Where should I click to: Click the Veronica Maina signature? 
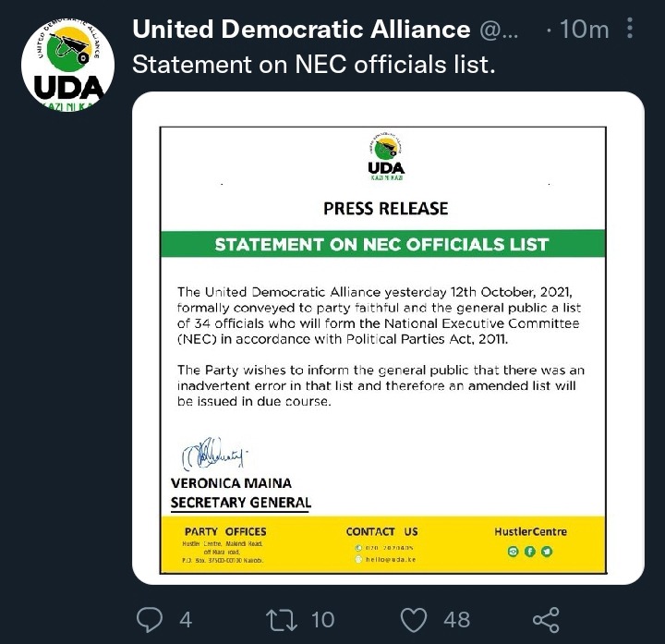[214, 454]
